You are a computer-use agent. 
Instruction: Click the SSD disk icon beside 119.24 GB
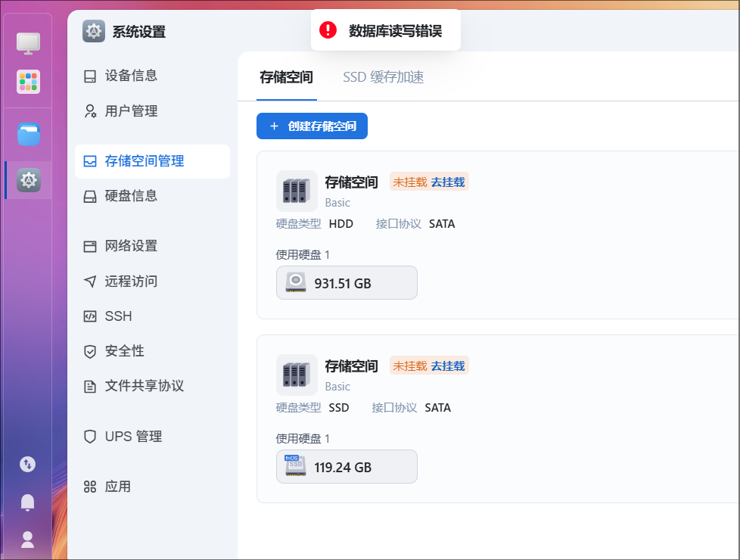(296, 466)
